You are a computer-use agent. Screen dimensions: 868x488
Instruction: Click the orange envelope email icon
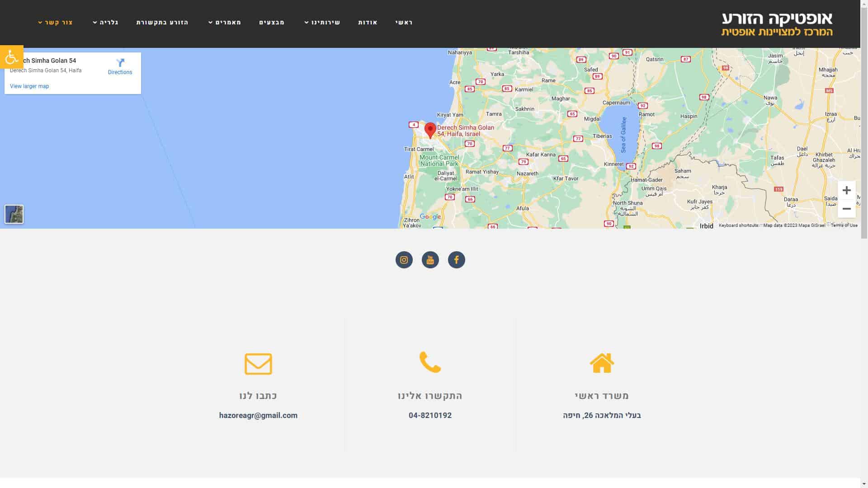point(258,364)
